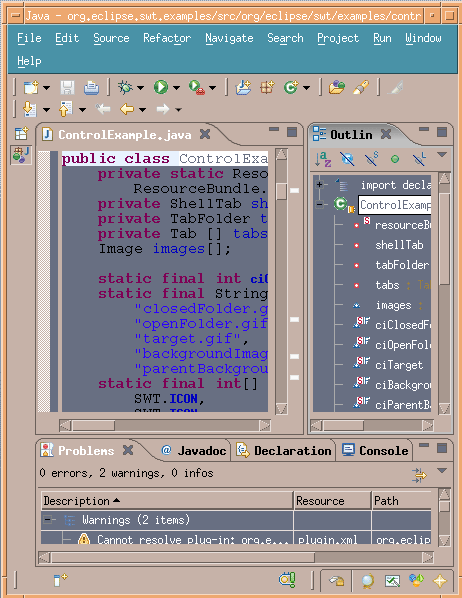The width and height of the screenshot is (462, 598).
Task: Open the New class wizard dropdown arrow
Action: pyautogui.click(x=306, y=88)
